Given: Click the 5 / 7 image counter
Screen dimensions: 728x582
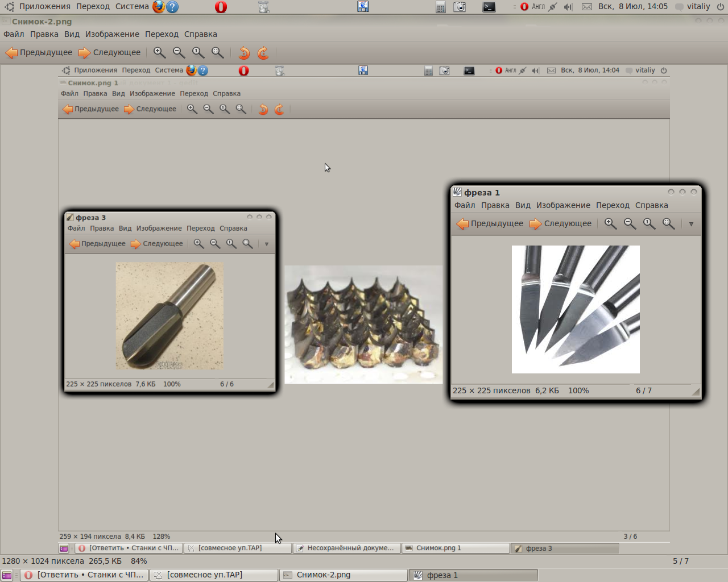Looking at the screenshot, I should click(681, 561).
